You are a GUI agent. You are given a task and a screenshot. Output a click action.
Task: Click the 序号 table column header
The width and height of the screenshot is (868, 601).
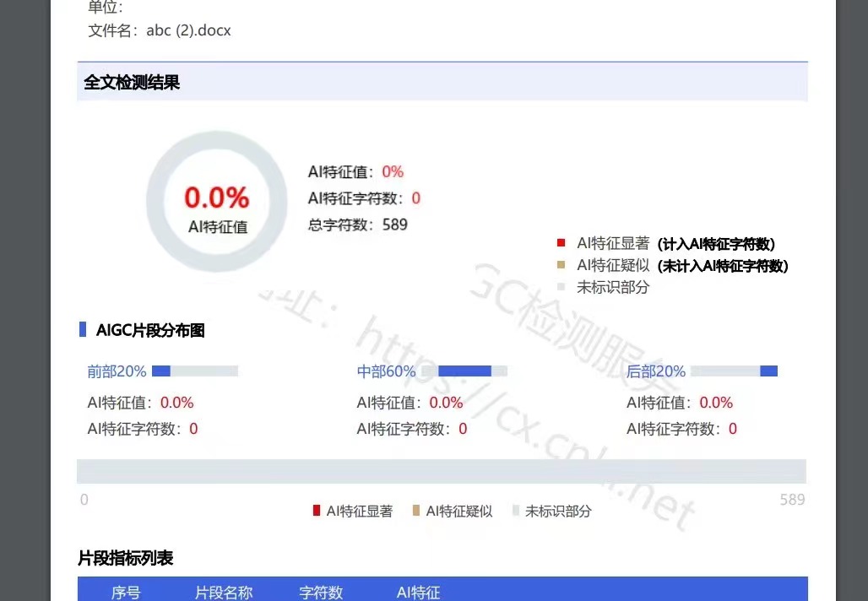[126, 593]
